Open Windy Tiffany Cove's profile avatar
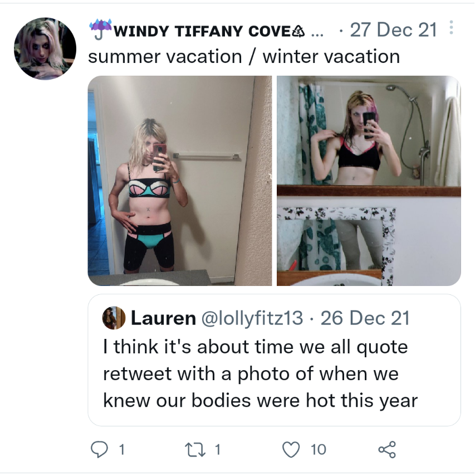The image size is (475, 476). (x=45, y=49)
